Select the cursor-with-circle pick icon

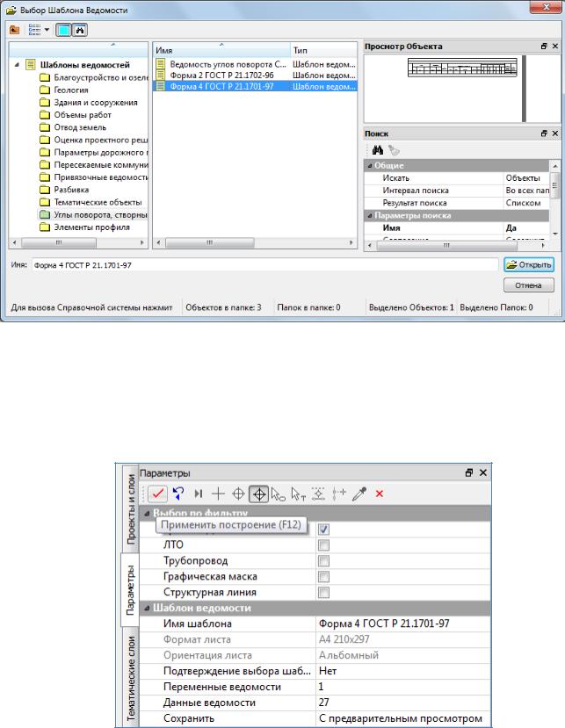tap(278, 494)
